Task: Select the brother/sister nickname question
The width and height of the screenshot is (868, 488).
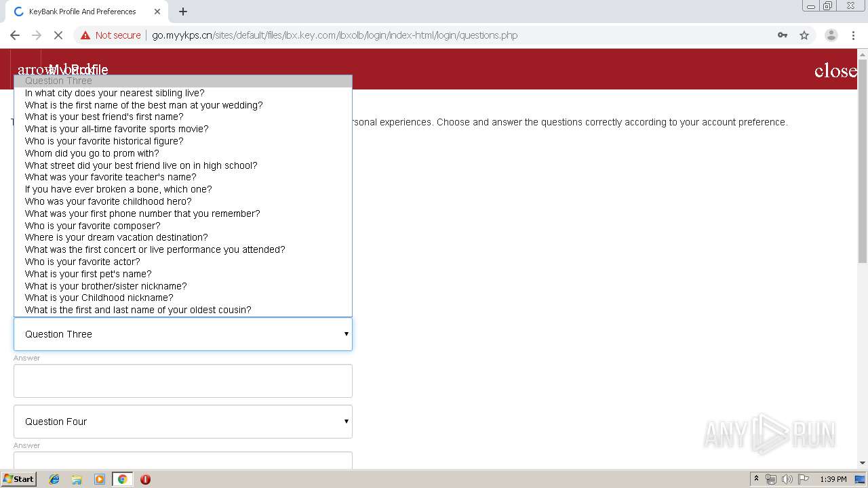Action: 183,286
